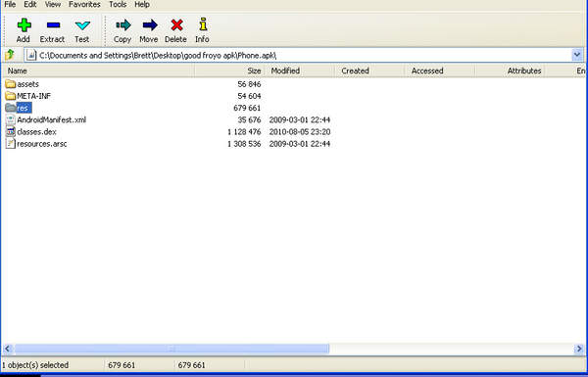Go up one folder level icon
This screenshot has height=377, width=588.
coord(10,55)
